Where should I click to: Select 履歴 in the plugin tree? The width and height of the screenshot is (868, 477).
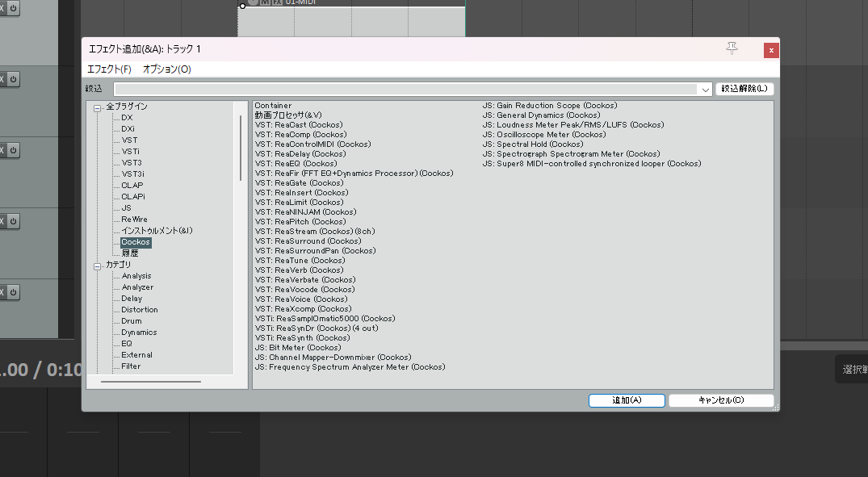tap(130, 253)
